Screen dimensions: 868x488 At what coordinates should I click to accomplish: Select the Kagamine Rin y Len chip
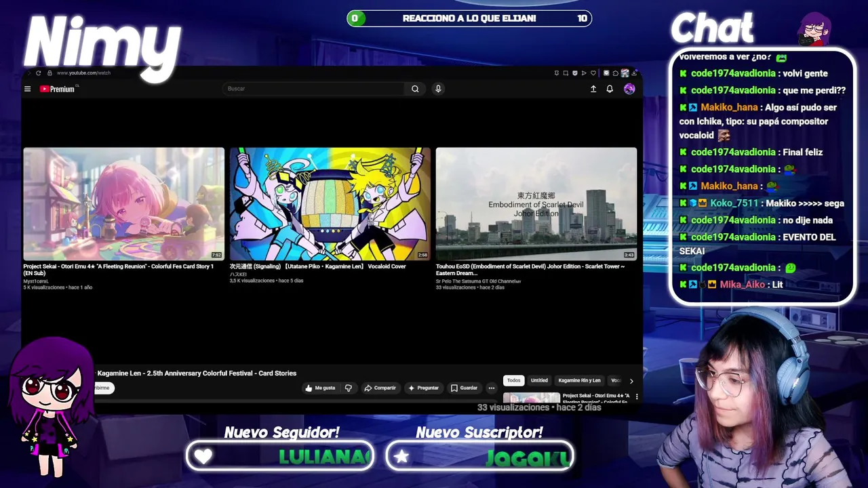[x=579, y=380]
